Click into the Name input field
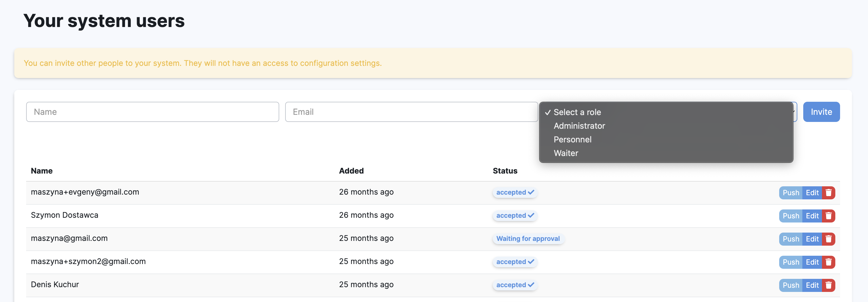868x302 pixels. pos(152,112)
